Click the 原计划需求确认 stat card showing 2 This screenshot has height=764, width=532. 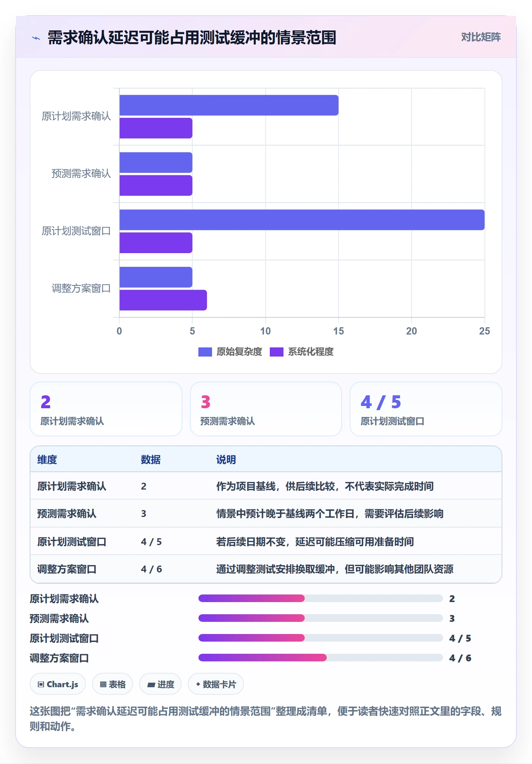pos(106,409)
